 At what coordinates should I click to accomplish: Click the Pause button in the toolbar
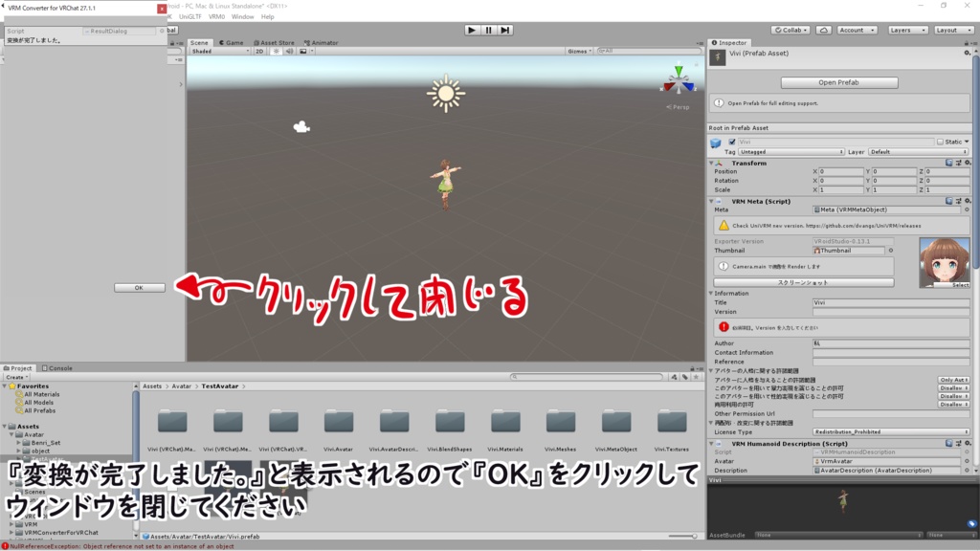pyautogui.click(x=490, y=29)
